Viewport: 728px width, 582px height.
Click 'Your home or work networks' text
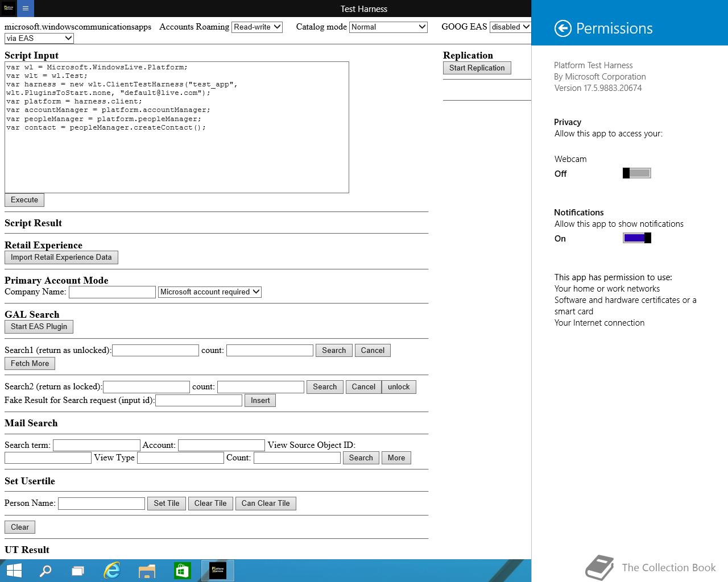pyautogui.click(x=607, y=289)
